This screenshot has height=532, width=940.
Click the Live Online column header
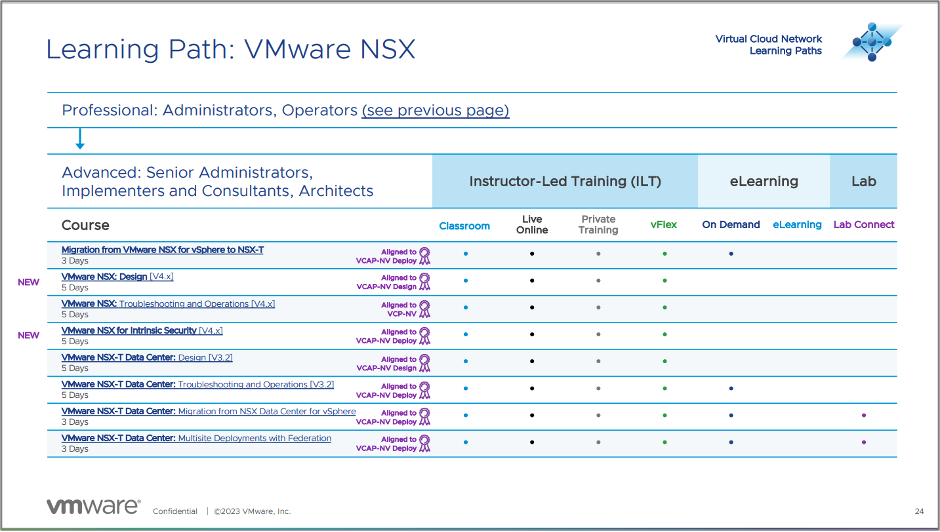[x=532, y=224]
